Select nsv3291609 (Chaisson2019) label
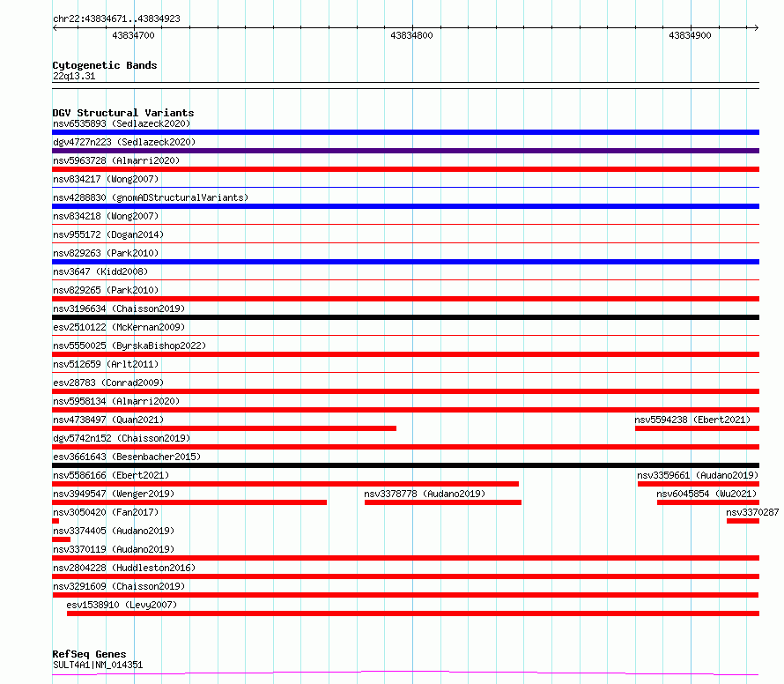This screenshot has width=784, height=684. point(119,586)
